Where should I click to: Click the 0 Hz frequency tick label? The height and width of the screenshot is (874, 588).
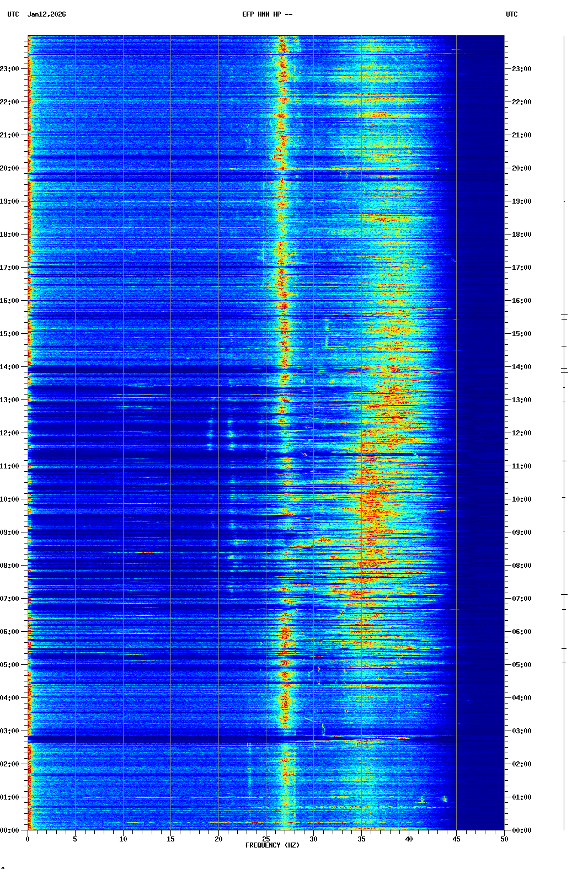(28, 839)
